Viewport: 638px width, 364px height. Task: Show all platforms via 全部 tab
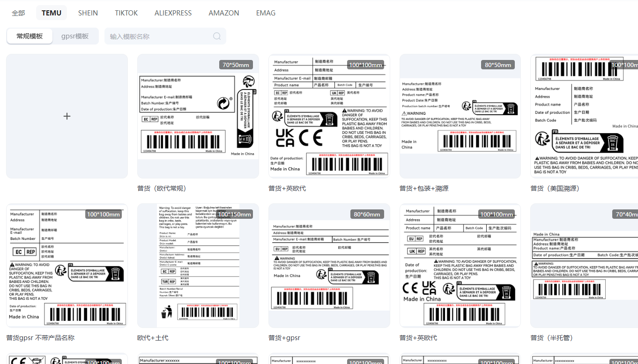click(18, 13)
